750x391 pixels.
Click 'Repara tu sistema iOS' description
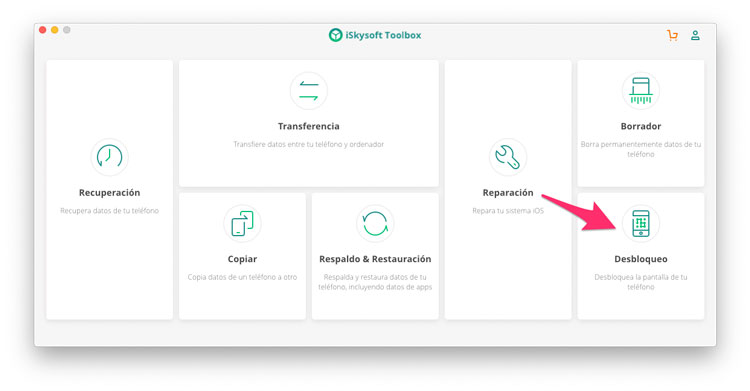[507, 211]
